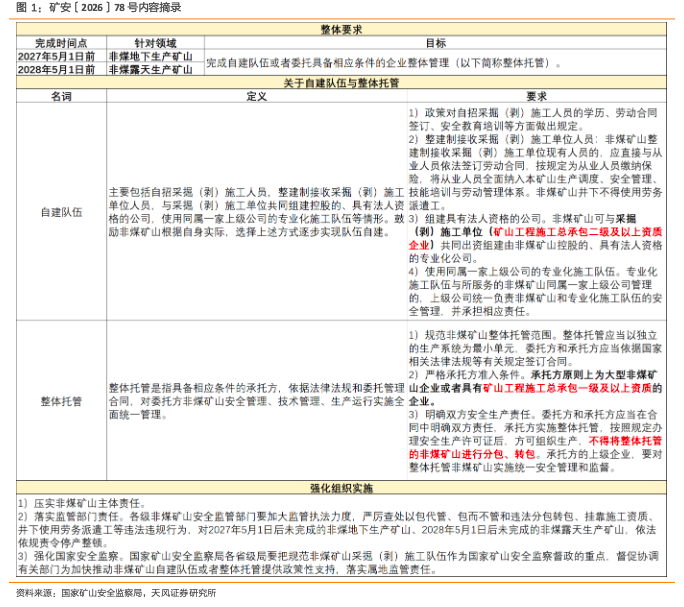Select the '强化组织实施' section header
The image size is (684, 607).
pyautogui.click(x=341, y=488)
